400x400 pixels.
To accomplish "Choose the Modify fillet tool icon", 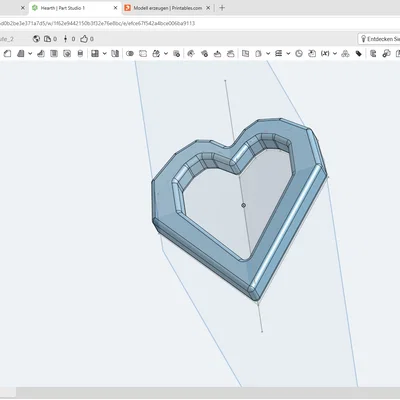I will pos(191,53).
